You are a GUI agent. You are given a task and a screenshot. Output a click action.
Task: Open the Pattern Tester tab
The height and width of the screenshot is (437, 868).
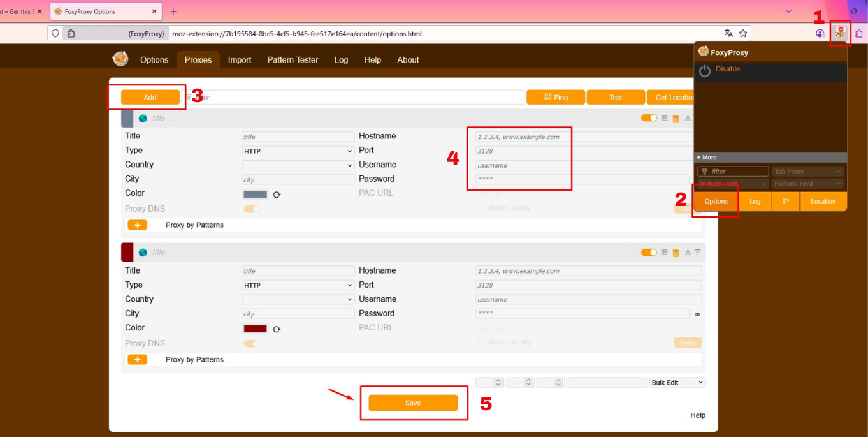[x=293, y=60]
